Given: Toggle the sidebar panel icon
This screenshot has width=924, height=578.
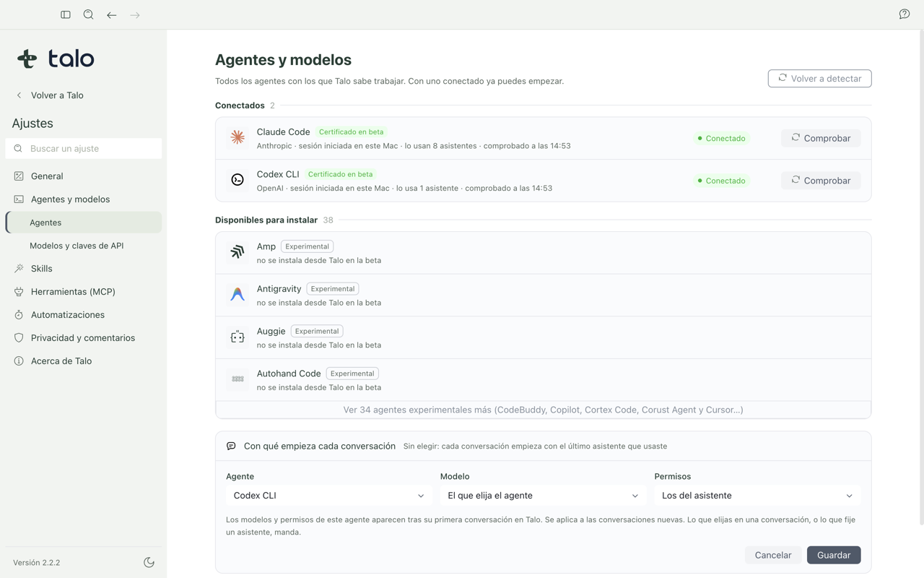Looking at the screenshot, I should [x=66, y=14].
